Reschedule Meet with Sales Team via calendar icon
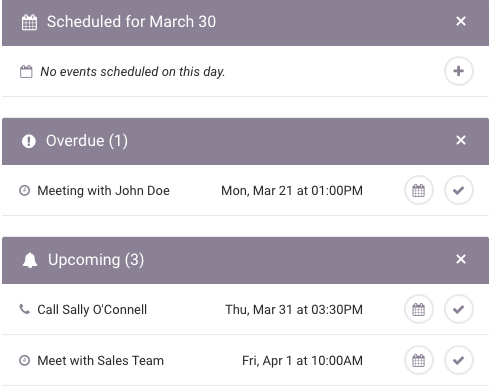The width and height of the screenshot is (489, 386). 419,360
